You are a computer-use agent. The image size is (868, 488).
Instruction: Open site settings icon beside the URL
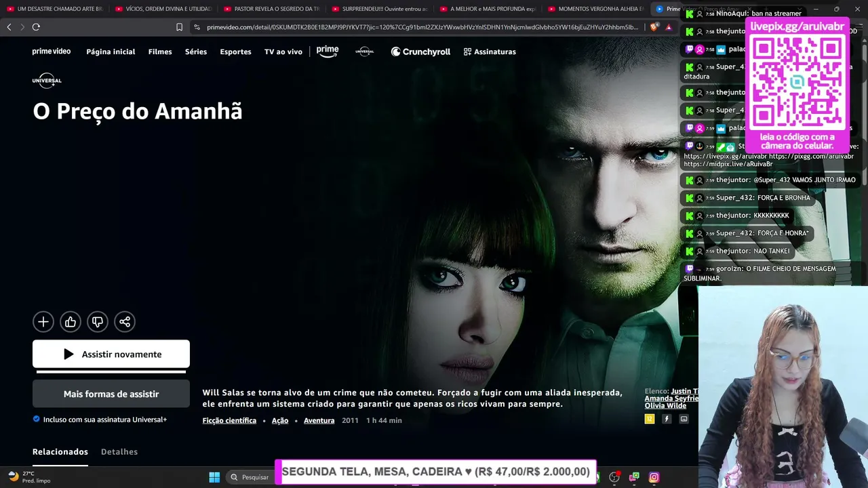(x=197, y=27)
